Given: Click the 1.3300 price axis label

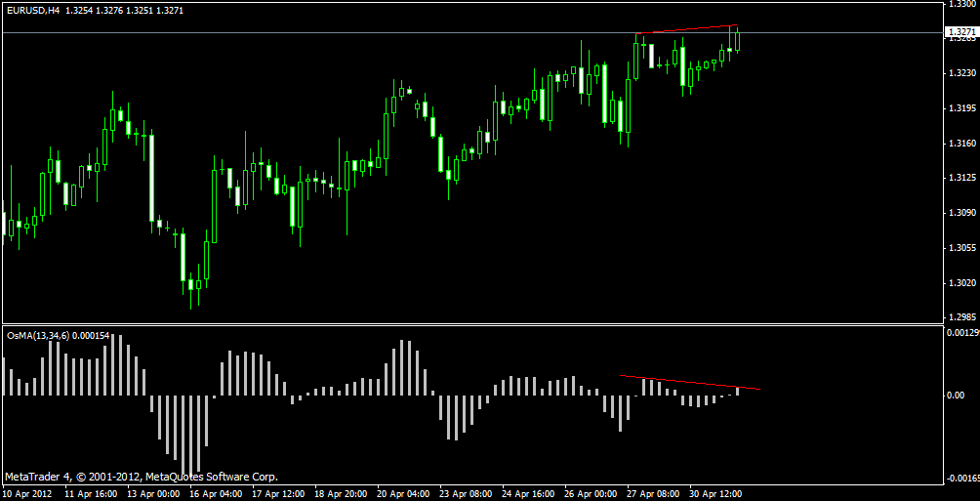Looking at the screenshot, I should [x=961, y=4].
